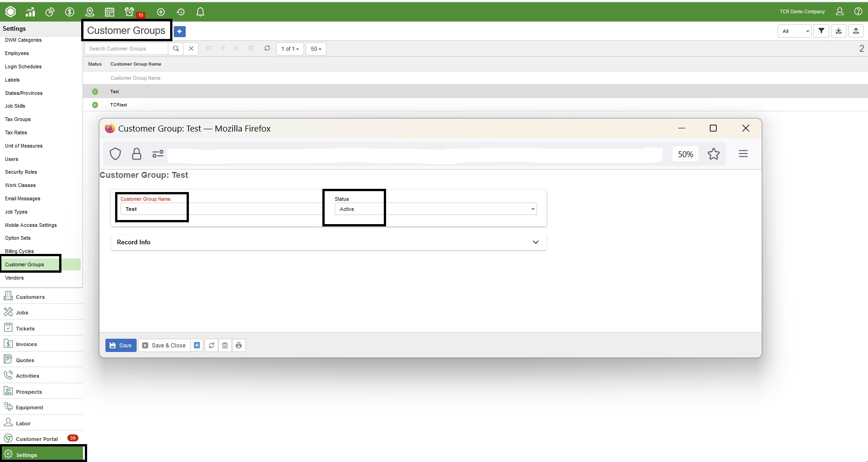This screenshot has width=868, height=462.
Task: Open the map location pin icon
Action: (90, 12)
